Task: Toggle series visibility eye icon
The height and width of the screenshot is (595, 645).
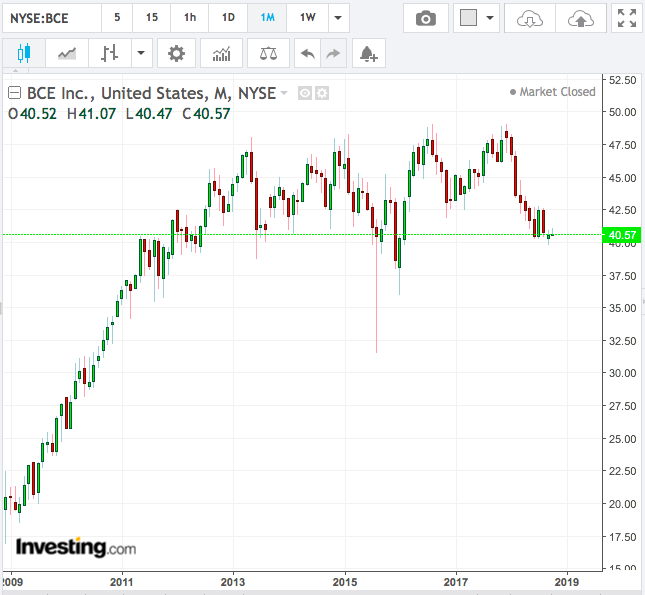Action: (305, 93)
